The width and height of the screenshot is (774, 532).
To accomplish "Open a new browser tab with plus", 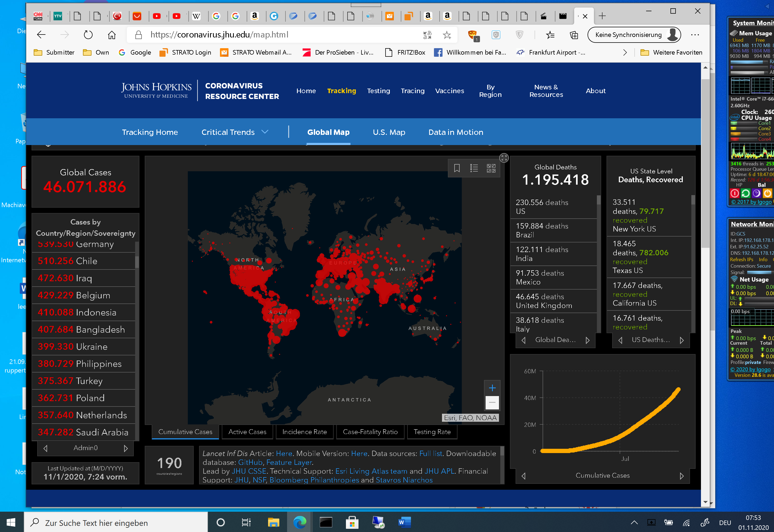I will click(x=602, y=16).
